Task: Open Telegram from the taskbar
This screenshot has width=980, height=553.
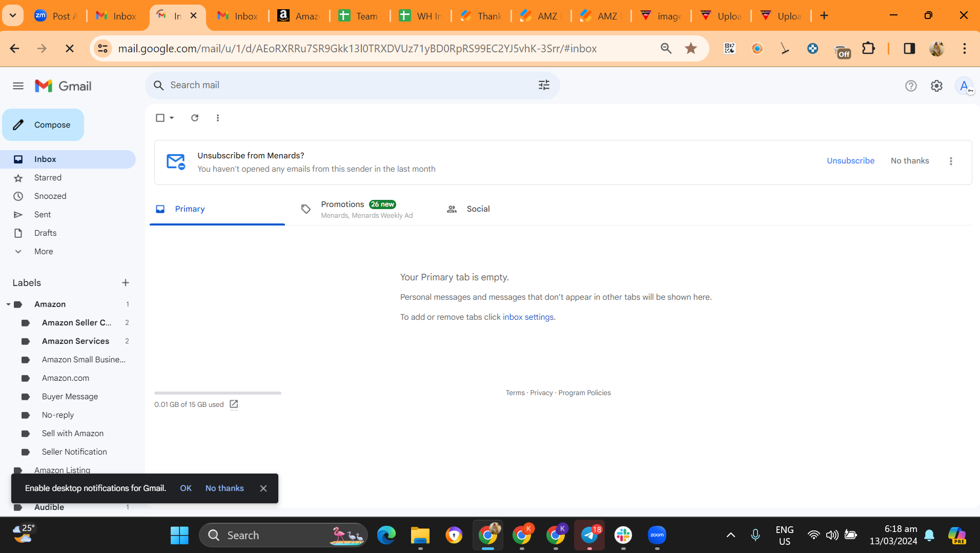Action: [589, 536]
